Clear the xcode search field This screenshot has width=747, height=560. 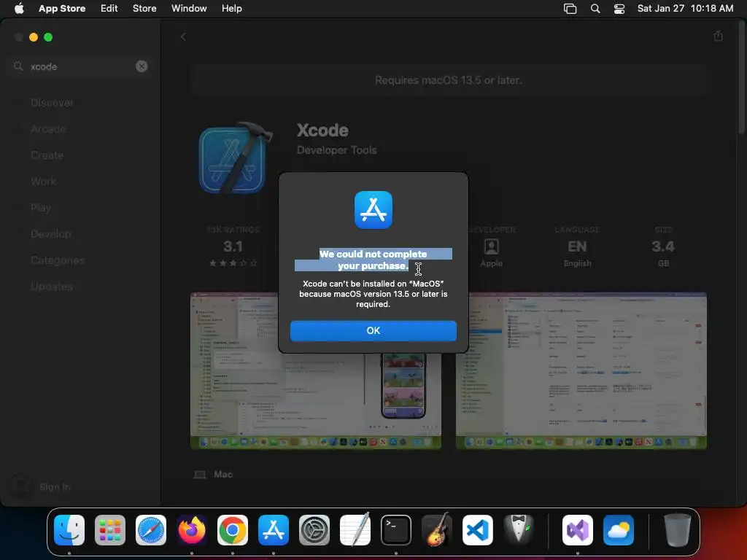click(142, 66)
